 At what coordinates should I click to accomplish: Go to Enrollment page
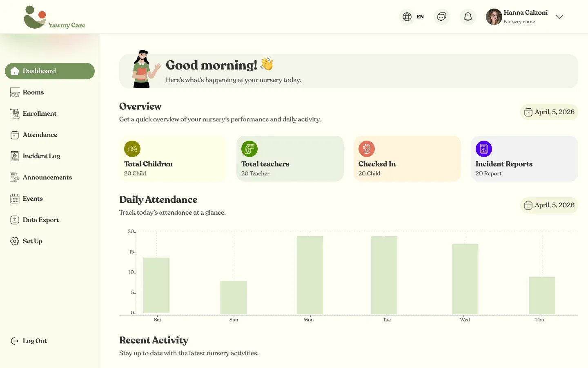pyautogui.click(x=50, y=114)
